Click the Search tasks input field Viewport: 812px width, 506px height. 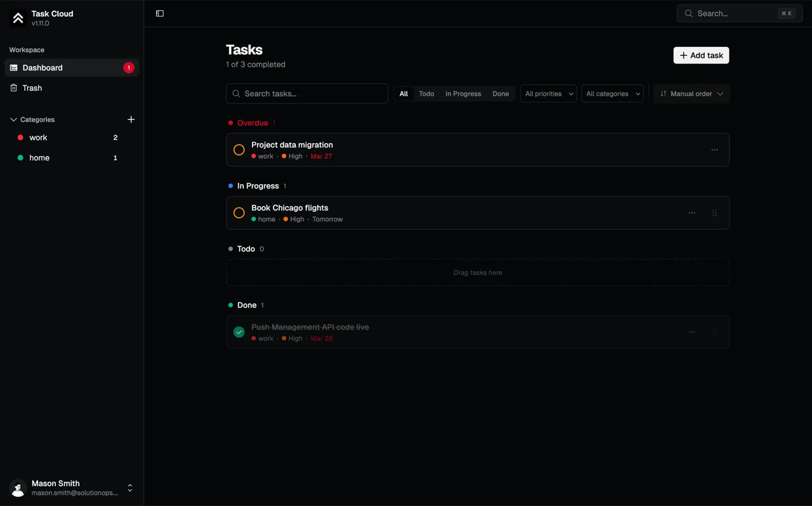tap(307, 94)
